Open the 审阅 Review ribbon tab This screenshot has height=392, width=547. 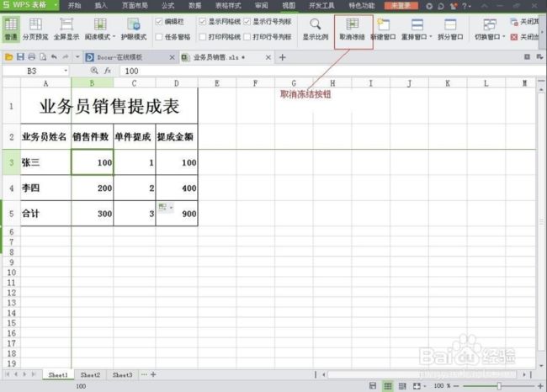click(261, 5)
